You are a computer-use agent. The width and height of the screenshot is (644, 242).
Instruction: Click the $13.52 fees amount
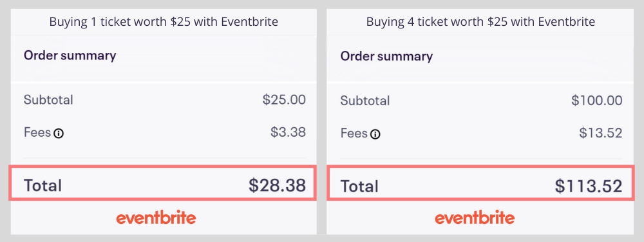coord(601,132)
